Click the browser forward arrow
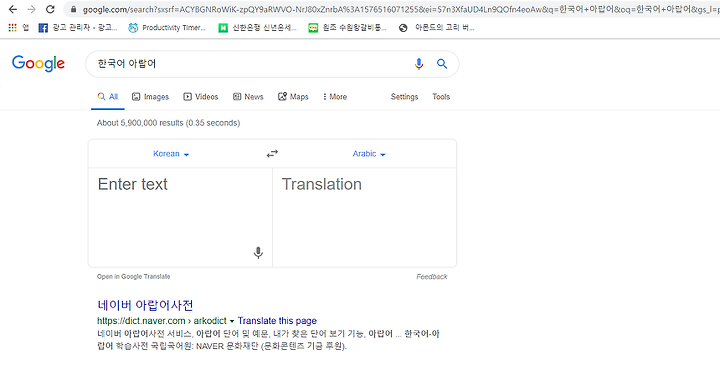Viewport: 720px width, 370px height. [31, 9]
